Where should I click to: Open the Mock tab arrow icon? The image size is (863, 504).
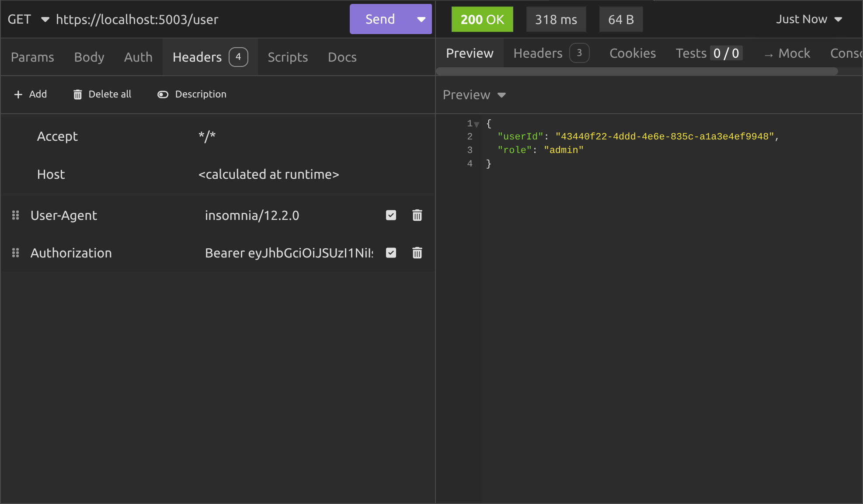pos(768,55)
